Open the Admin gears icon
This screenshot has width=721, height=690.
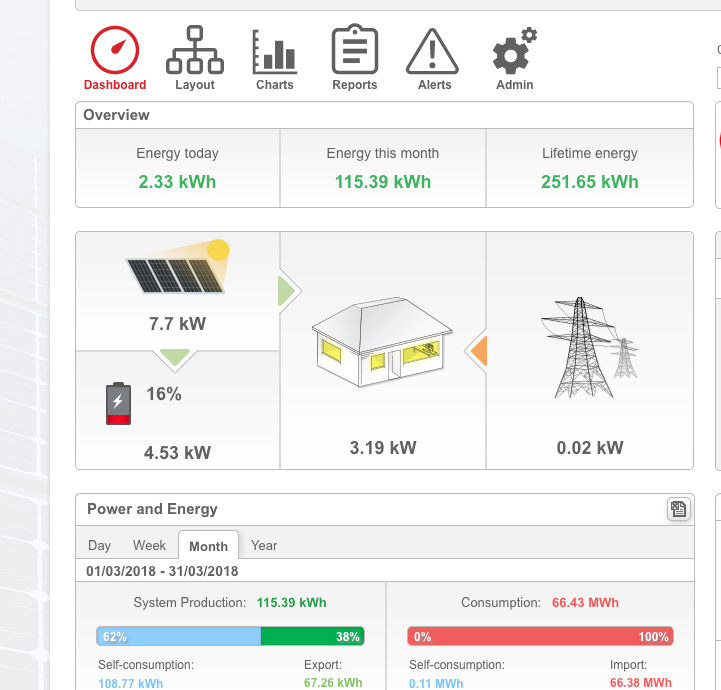[515, 50]
